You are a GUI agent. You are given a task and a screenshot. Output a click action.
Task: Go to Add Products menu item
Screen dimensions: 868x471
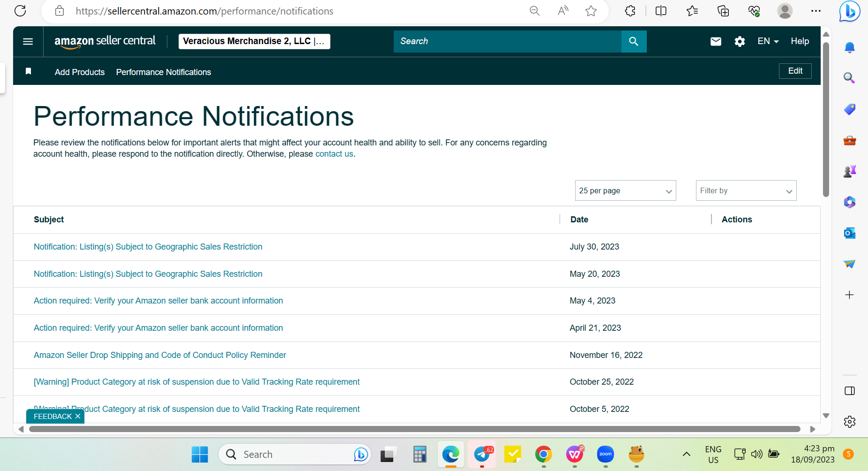pos(80,72)
